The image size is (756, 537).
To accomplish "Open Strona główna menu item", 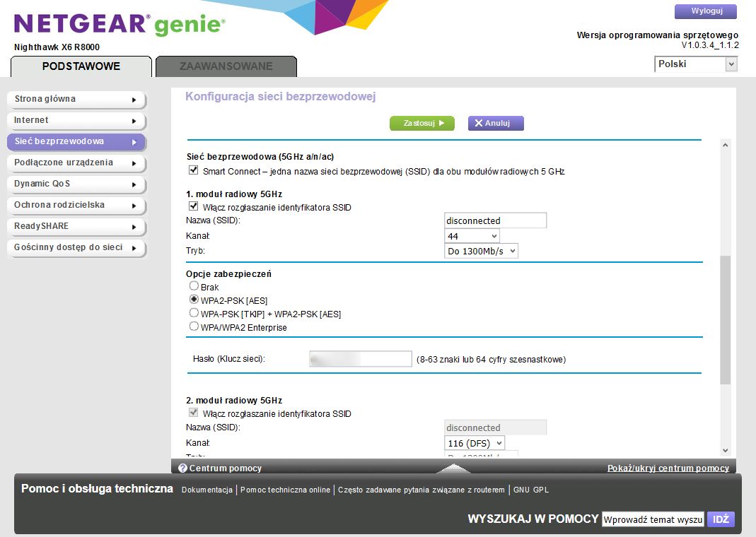I will [76, 99].
